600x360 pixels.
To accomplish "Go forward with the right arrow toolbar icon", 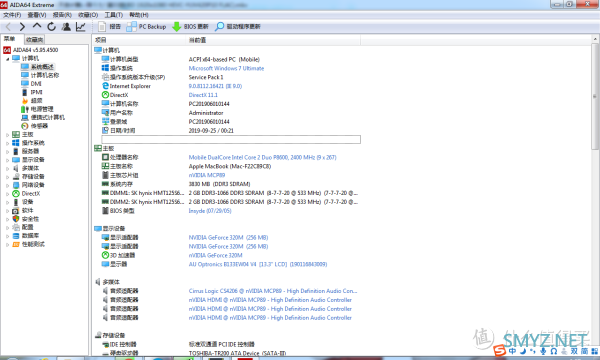I will click(22, 27).
